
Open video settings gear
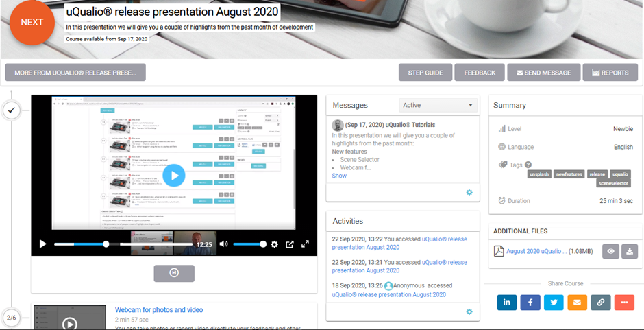coord(274,244)
